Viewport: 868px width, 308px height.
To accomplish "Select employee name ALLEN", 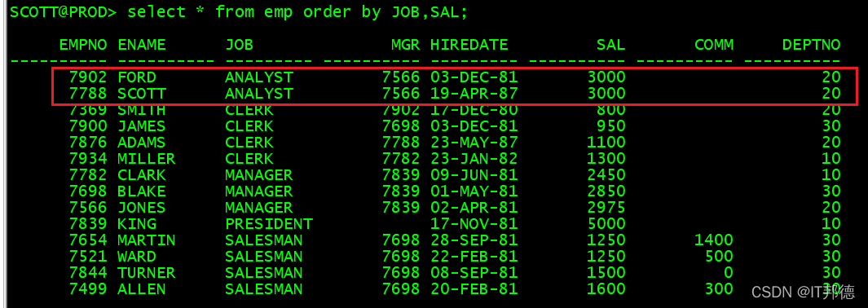I will point(142,288).
